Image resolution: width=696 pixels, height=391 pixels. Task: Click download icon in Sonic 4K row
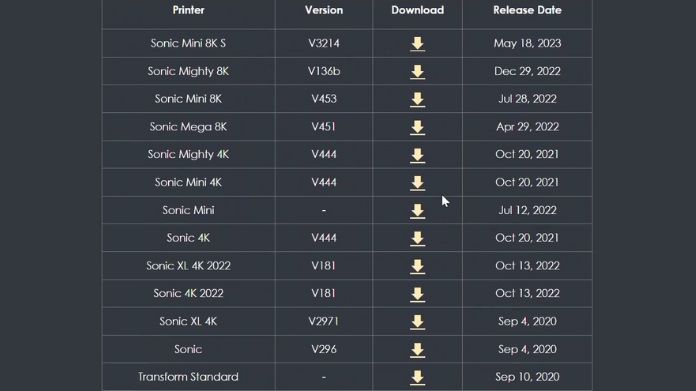click(417, 238)
